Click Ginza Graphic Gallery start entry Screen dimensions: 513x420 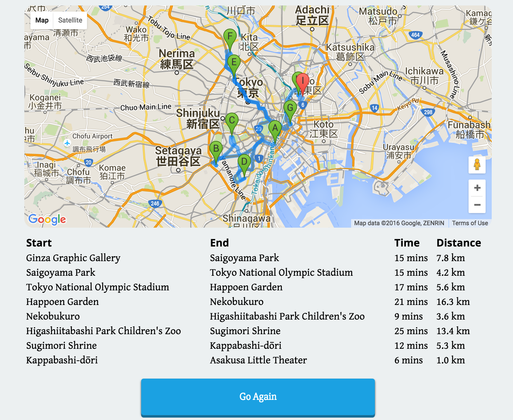point(73,258)
